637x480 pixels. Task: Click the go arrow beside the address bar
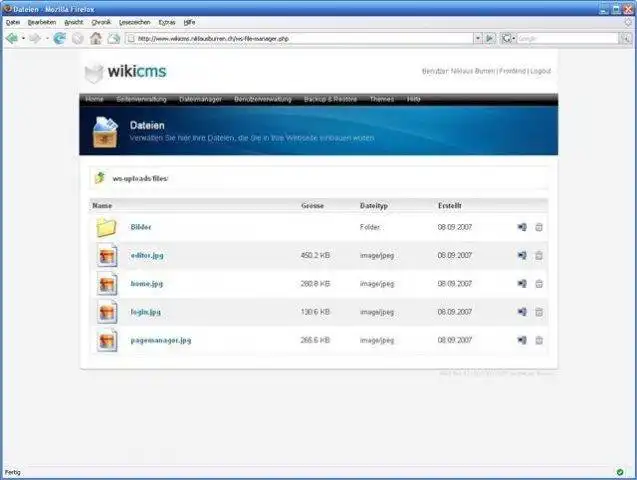pyautogui.click(x=490, y=39)
